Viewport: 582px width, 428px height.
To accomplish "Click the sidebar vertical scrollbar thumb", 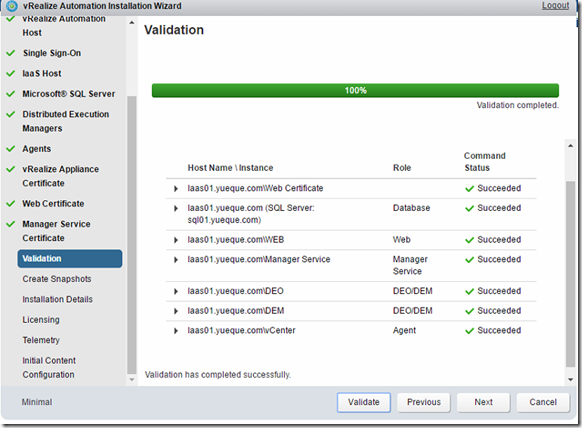I will [132, 235].
